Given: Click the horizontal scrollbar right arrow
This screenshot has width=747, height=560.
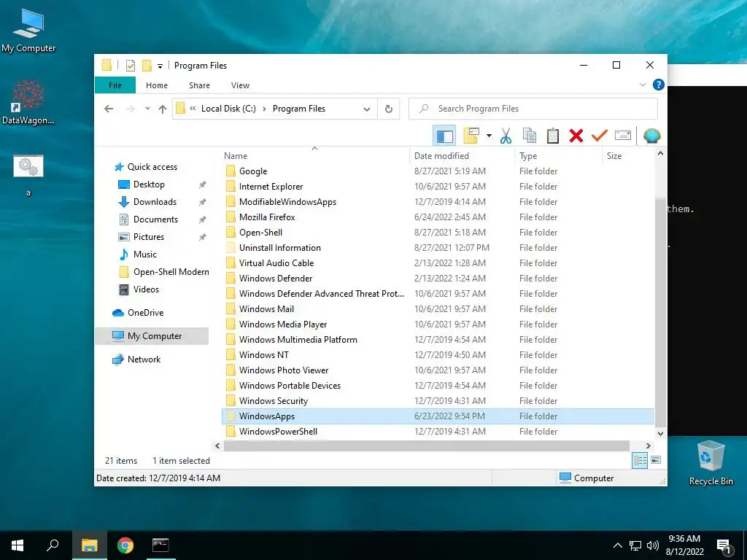Looking at the screenshot, I should (x=648, y=446).
